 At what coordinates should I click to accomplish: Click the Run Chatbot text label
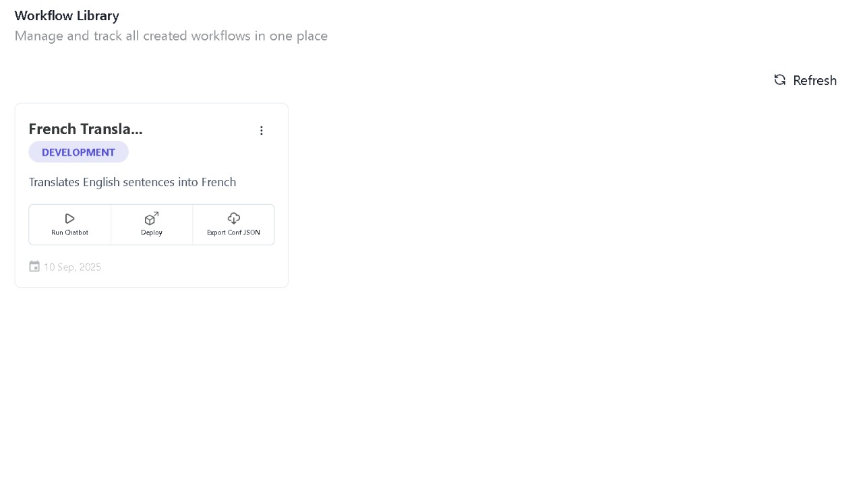click(69, 232)
